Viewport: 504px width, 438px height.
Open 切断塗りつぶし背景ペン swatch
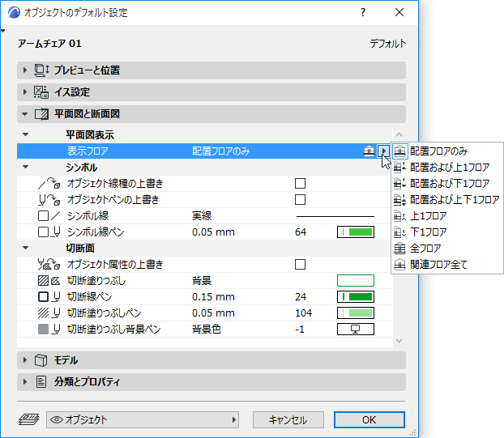(356, 330)
